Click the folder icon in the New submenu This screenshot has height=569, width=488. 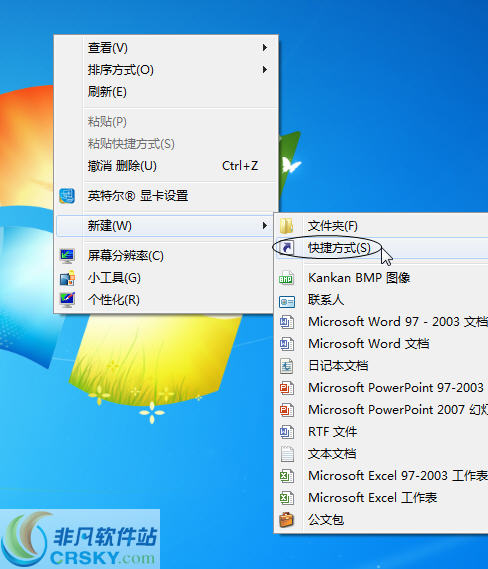(287, 226)
